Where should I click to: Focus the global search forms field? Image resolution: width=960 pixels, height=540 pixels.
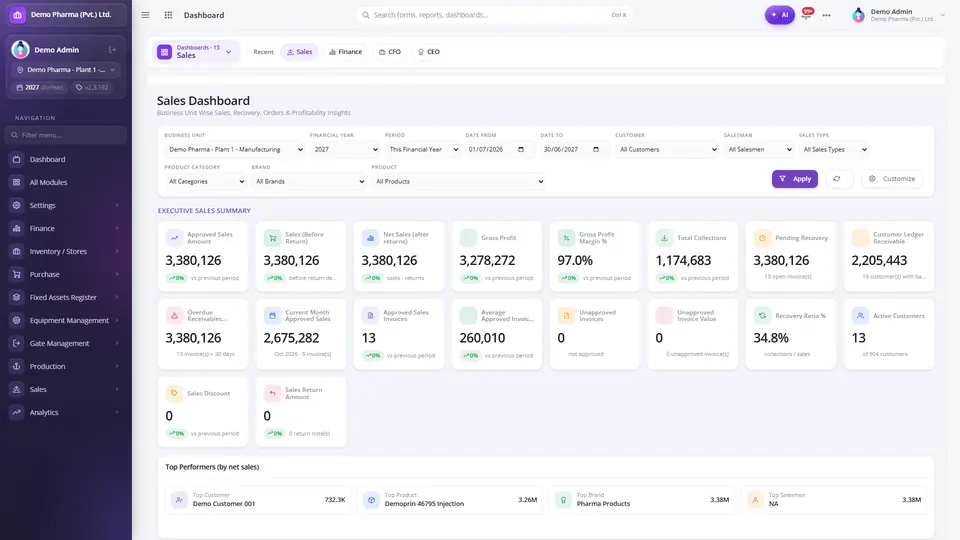(493, 15)
